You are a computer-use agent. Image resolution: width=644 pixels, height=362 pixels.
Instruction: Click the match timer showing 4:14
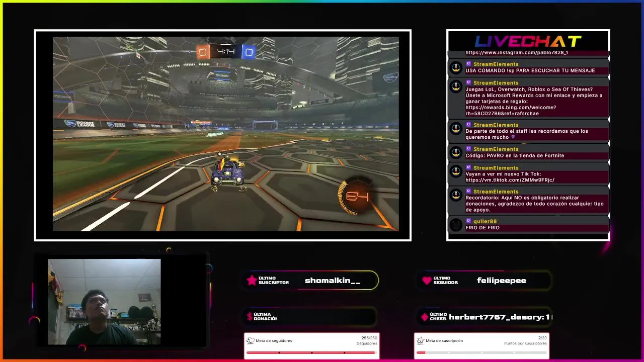point(226,52)
